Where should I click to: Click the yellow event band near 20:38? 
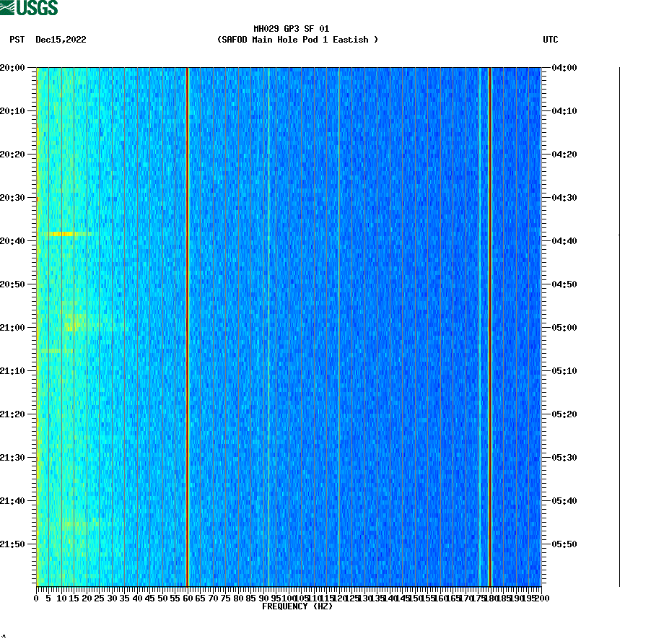65,235
